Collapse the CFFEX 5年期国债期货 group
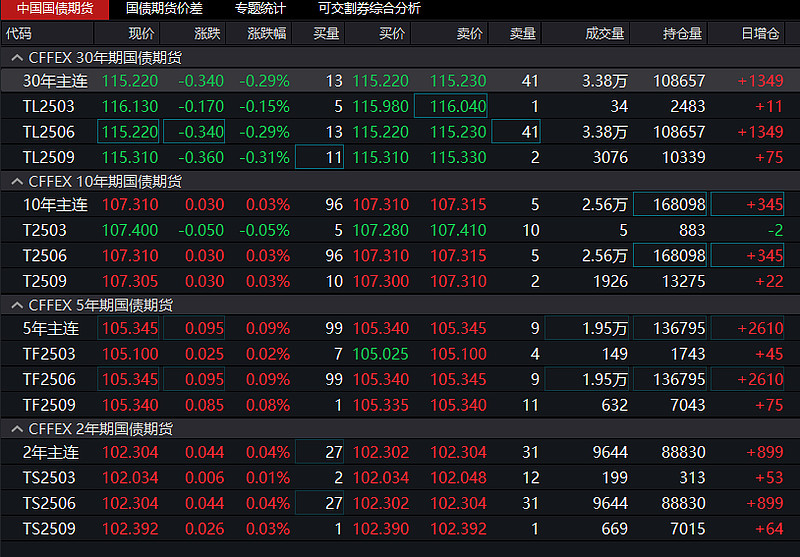 pyautogui.click(x=17, y=305)
